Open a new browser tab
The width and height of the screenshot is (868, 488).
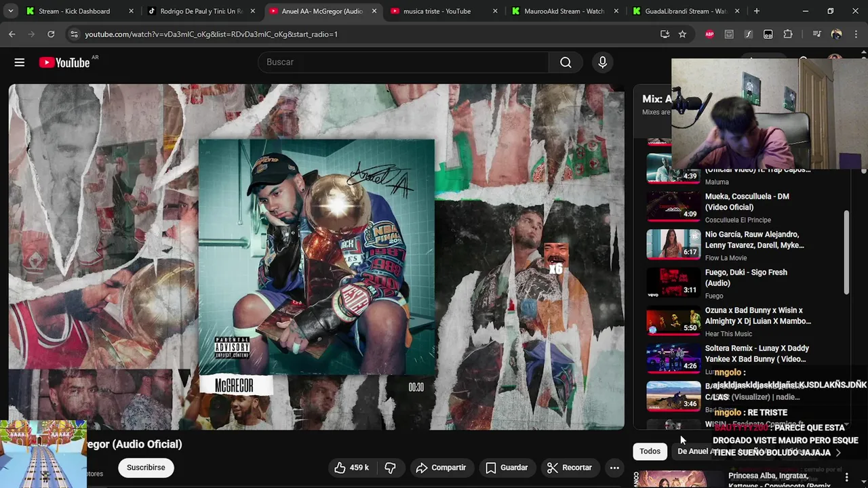[756, 11]
